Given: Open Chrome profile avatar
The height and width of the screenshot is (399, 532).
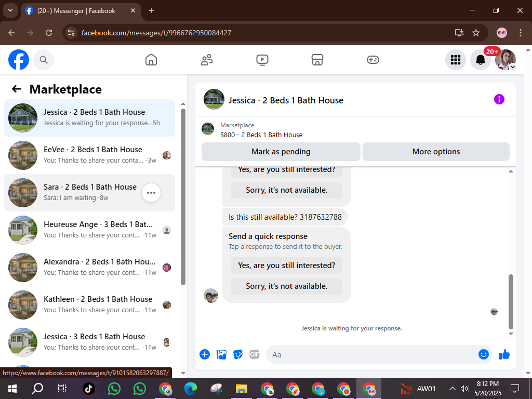Looking at the screenshot, I should (502, 33).
